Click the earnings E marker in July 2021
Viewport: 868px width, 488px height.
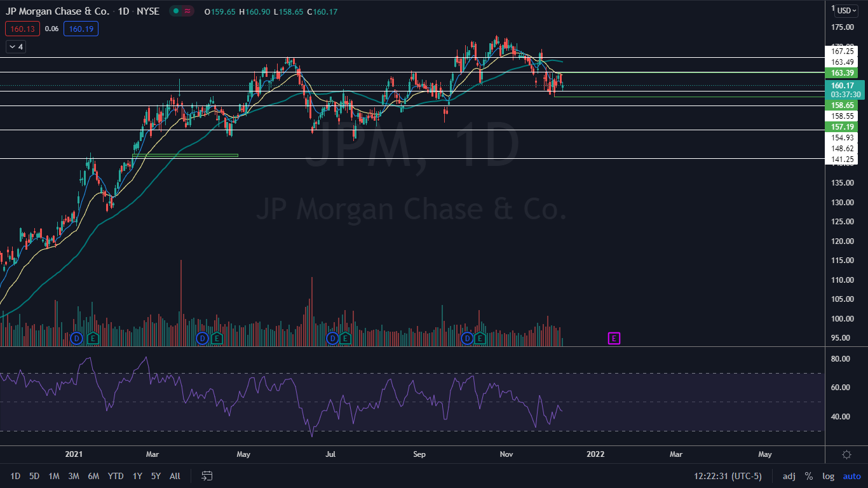pos(345,338)
